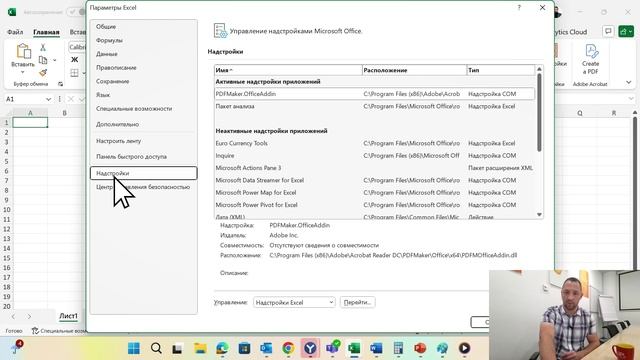Click the Расположение column header
The image size is (640, 360).
point(414,70)
